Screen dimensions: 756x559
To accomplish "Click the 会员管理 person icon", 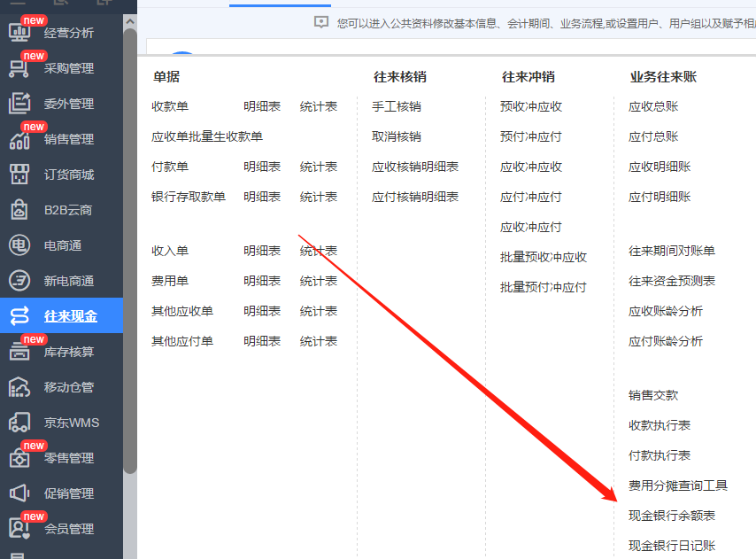I will [19, 529].
